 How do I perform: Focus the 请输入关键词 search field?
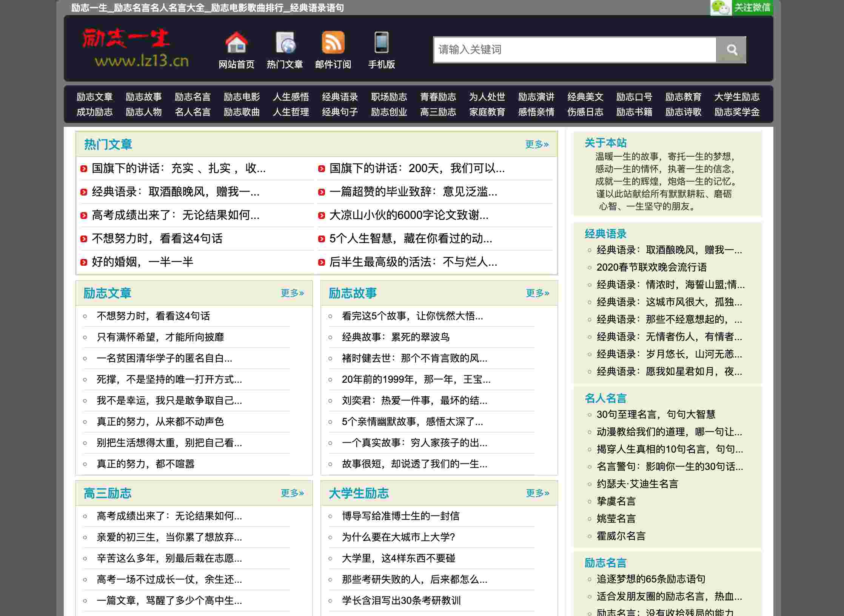coord(575,49)
